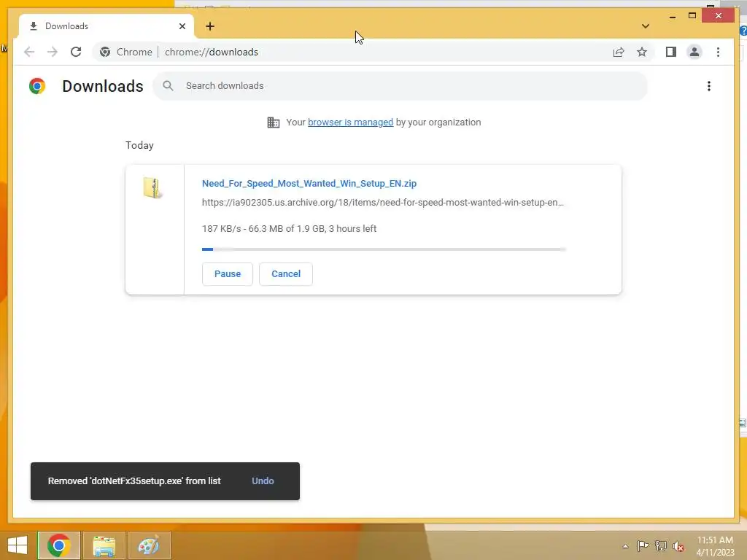This screenshot has width=747, height=560.
Task: Open a new tab with plus
Action: click(x=210, y=26)
